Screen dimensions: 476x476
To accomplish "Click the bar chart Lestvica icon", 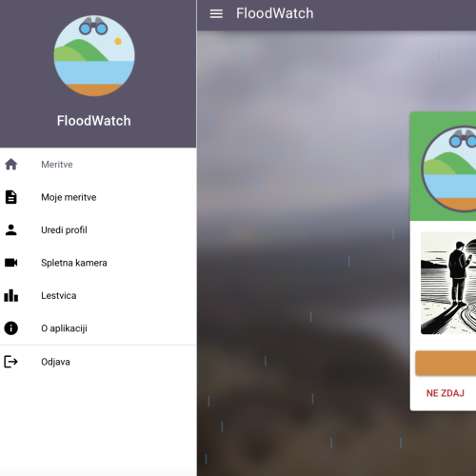I will [x=11, y=295].
